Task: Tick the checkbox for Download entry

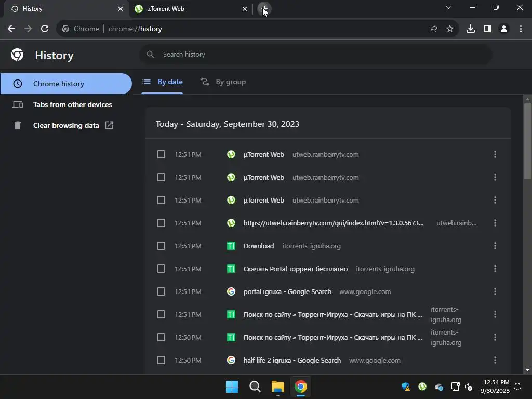Action: (161, 246)
